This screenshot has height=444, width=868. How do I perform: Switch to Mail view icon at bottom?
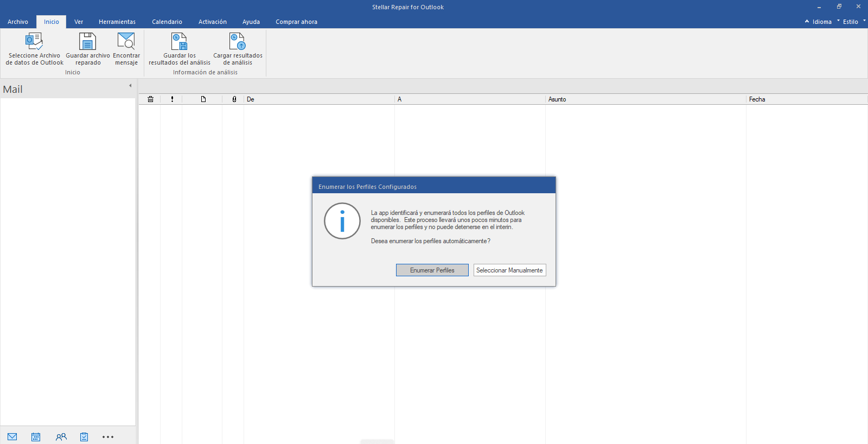point(12,437)
